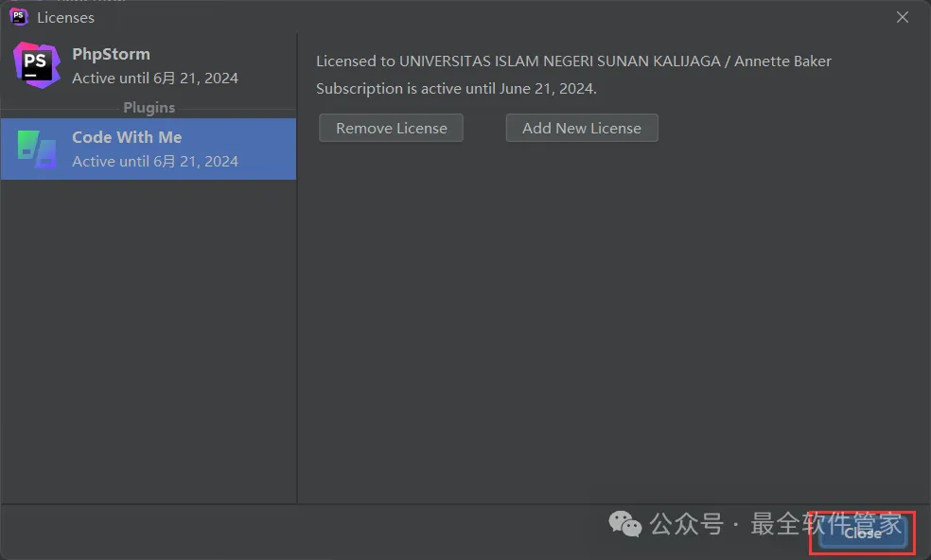Click the X to dismiss Licenses window

(x=903, y=17)
